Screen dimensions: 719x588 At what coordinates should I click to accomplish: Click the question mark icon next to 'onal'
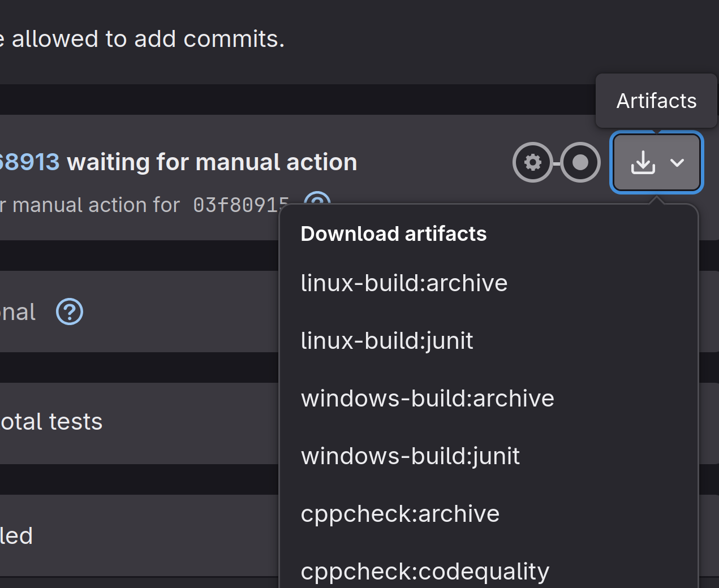[x=70, y=312]
